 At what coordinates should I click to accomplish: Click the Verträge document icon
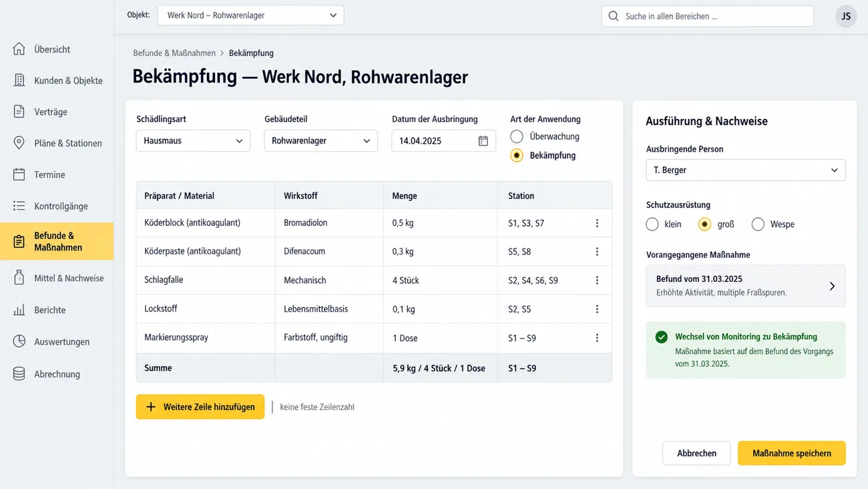(19, 112)
